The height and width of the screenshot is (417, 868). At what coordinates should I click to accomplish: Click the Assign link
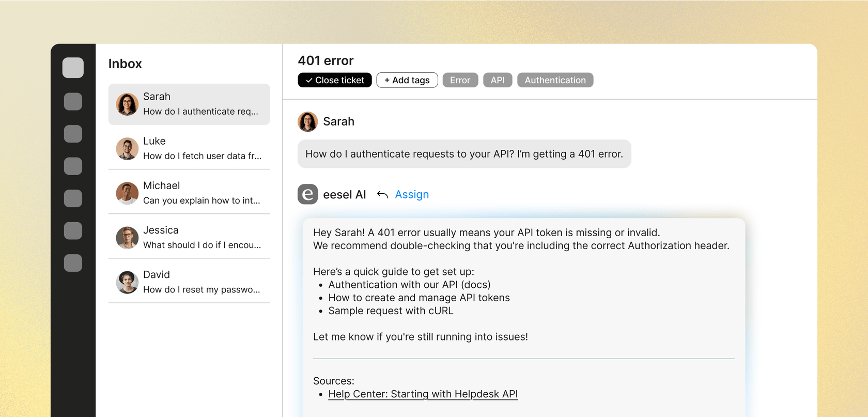(x=412, y=195)
